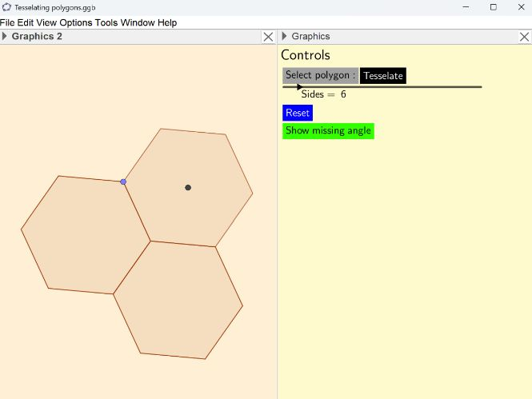
Task: Click the Graphics 2 panel title
Action: coord(37,36)
